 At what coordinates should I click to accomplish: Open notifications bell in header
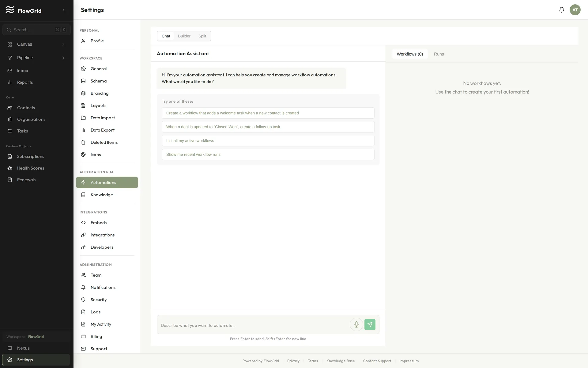point(561,10)
